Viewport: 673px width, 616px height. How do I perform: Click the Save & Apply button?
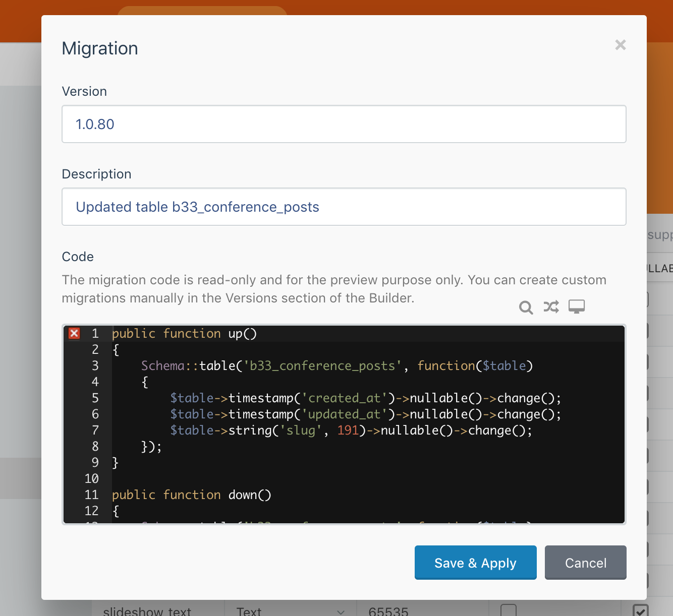[x=475, y=563]
